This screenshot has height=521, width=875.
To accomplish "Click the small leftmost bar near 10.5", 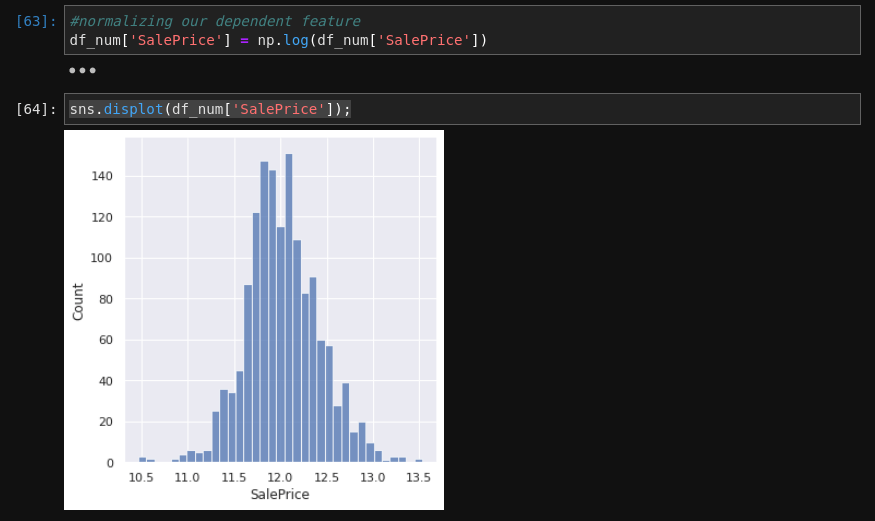I will [143, 460].
